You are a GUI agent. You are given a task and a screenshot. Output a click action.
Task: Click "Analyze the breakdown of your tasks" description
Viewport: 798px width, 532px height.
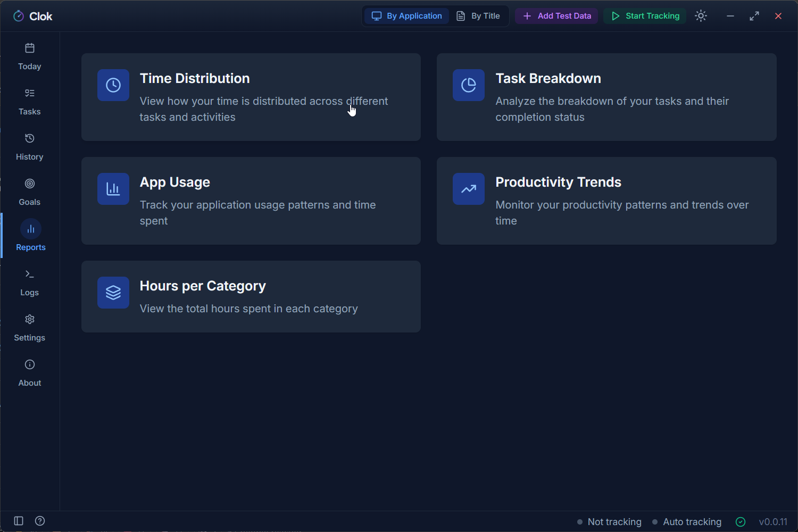[x=612, y=109]
